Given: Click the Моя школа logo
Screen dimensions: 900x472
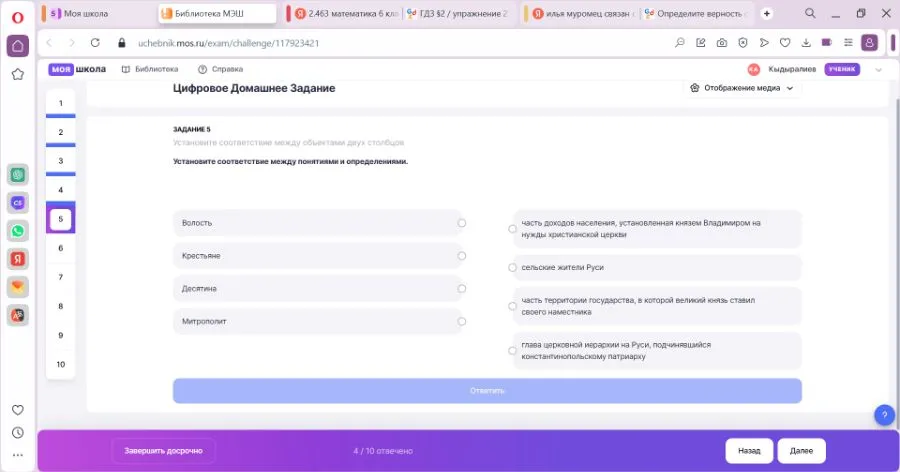Looking at the screenshot, I should point(77,69).
